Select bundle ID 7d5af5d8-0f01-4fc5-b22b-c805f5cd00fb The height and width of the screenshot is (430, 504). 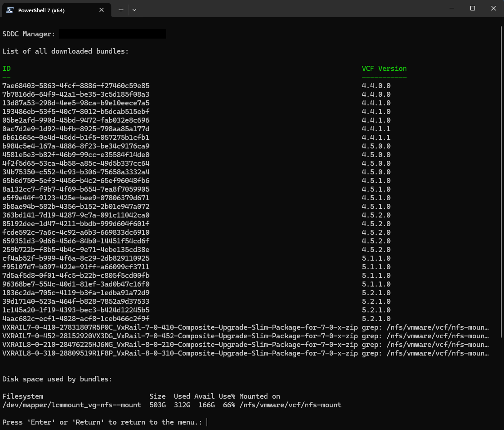pyautogui.click(x=76, y=276)
